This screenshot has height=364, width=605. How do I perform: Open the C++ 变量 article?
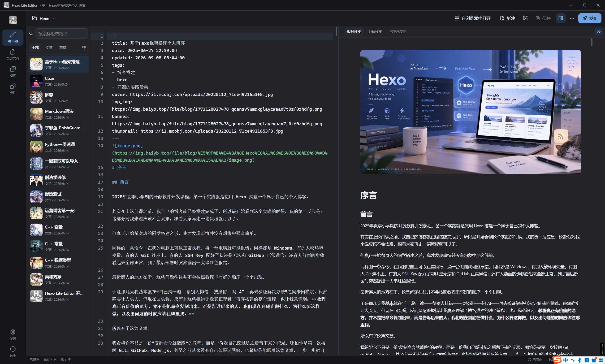58,230
